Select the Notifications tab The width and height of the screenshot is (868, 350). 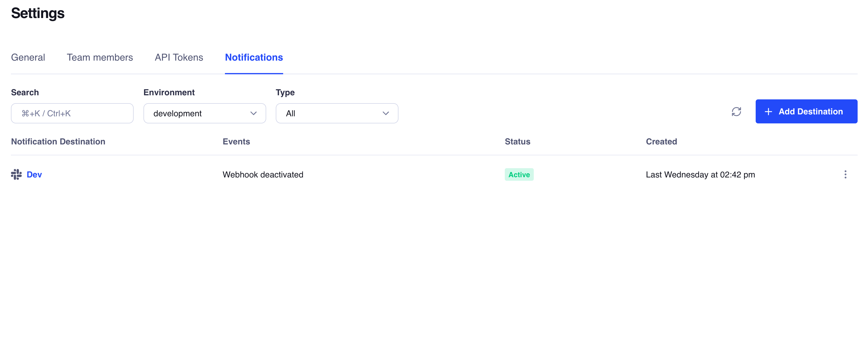(254, 57)
